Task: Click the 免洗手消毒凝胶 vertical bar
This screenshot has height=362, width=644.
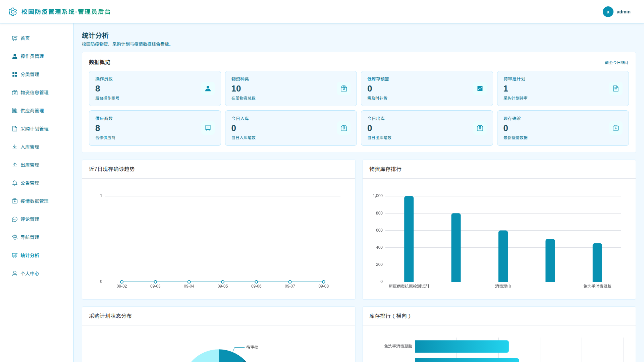Action: (597, 262)
